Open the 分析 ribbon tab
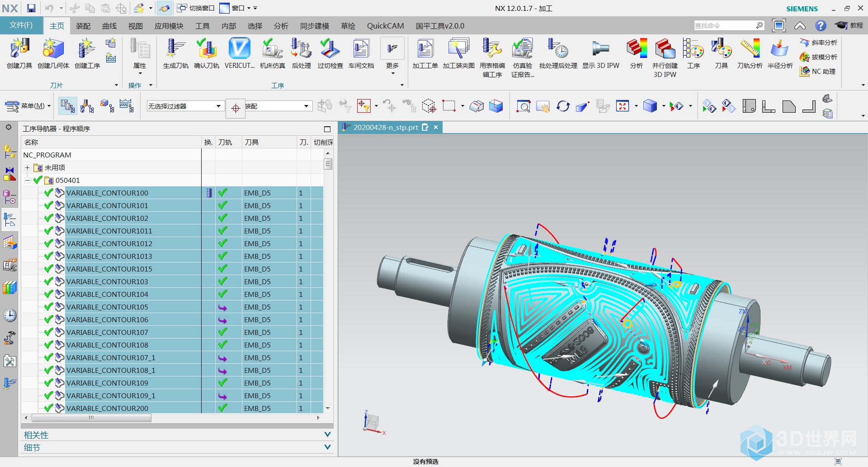Image resolution: width=868 pixels, height=467 pixels. [281, 26]
